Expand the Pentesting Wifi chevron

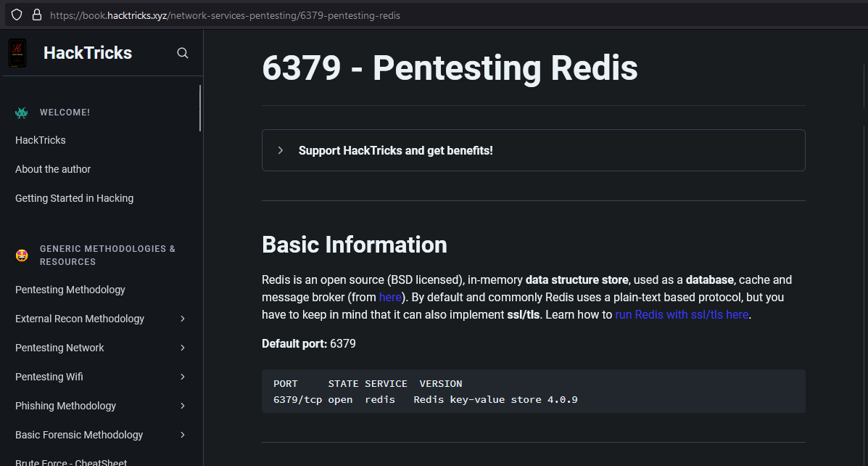[183, 377]
